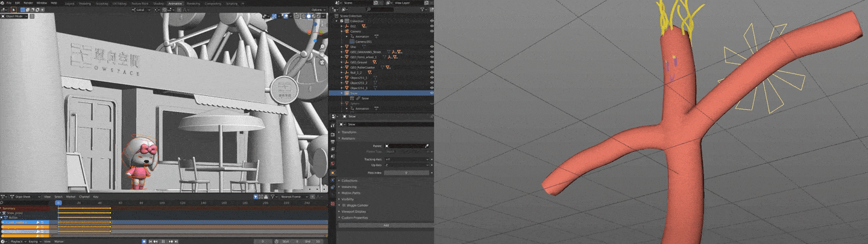This screenshot has width=868, height=244.
Task: Switch to the Shading workspace tab
Action: (159, 4)
